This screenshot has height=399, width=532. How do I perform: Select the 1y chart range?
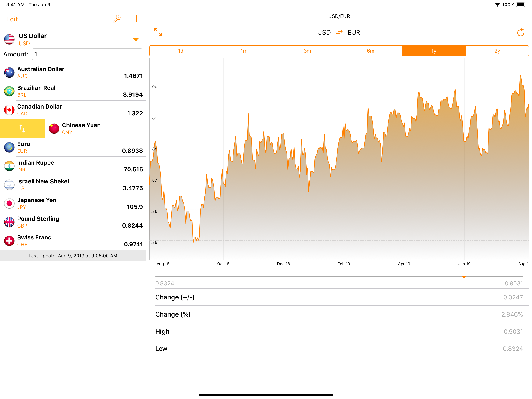pos(434,51)
